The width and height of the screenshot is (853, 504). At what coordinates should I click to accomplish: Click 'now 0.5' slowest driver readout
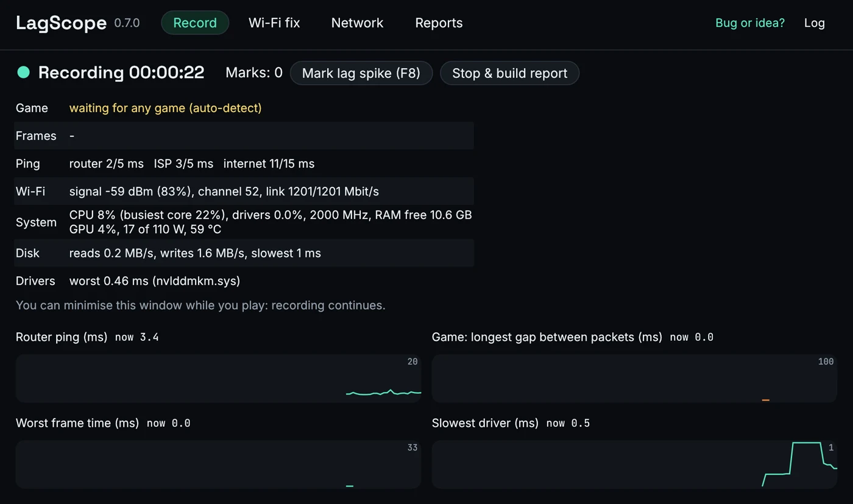pos(568,423)
